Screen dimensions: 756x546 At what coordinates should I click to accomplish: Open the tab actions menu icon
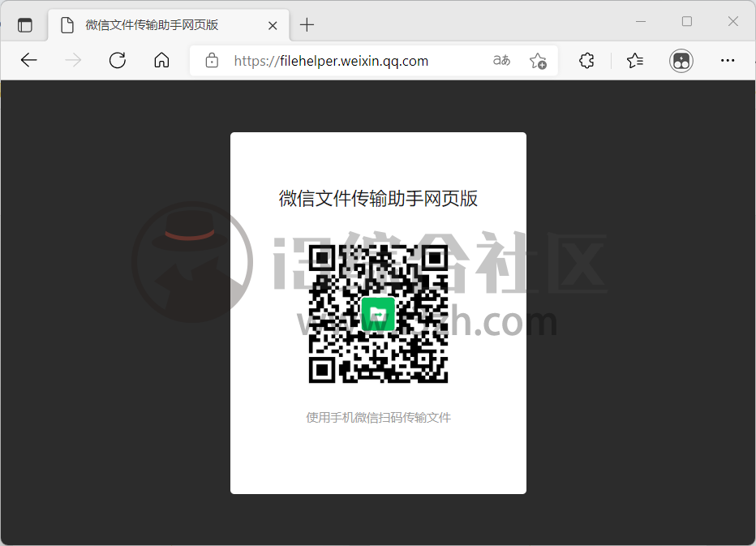24,24
